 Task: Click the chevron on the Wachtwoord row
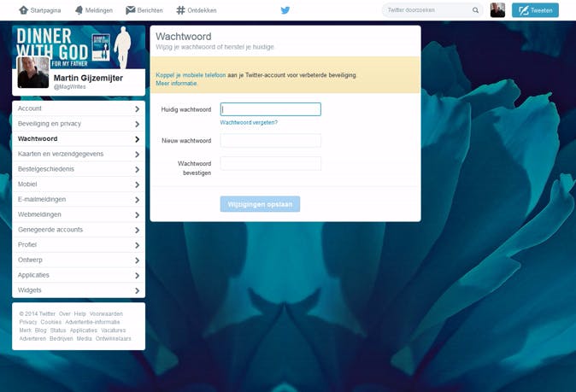(137, 139)
